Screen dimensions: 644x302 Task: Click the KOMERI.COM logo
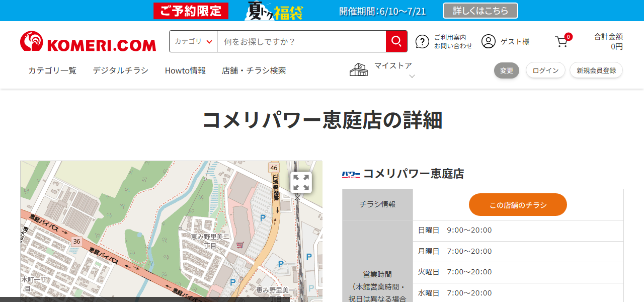tap(88, 41)
